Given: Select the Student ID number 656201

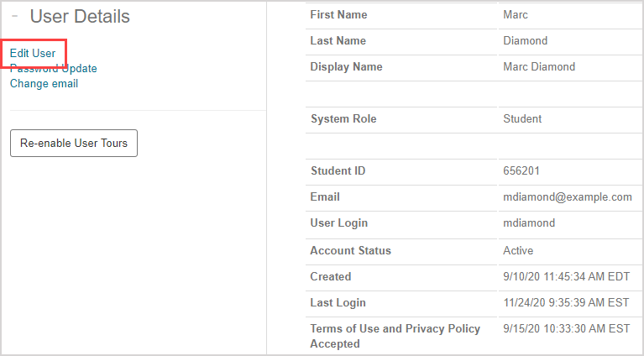Looking at the screenshot, I should [521, 171].
